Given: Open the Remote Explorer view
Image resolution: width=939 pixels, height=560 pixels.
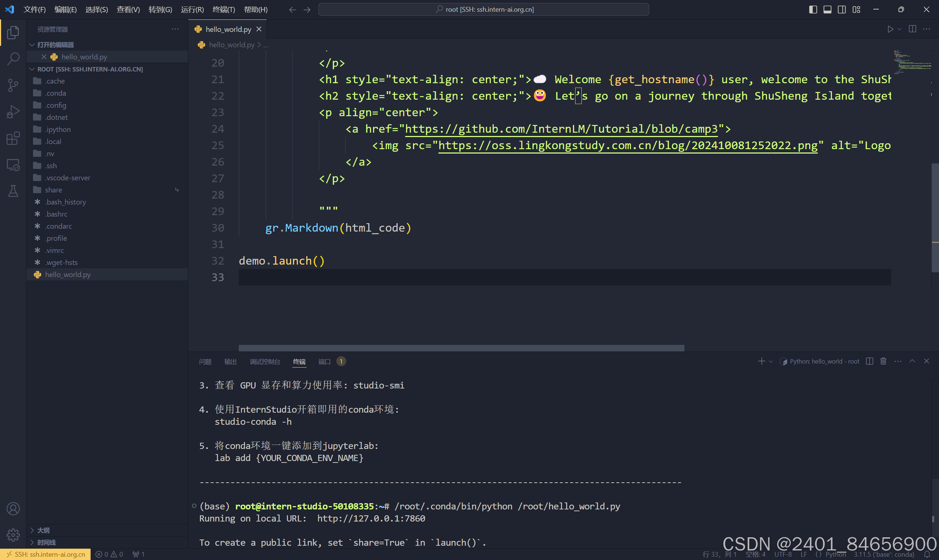Looking at the screenshot, I should (x=13, y=165).
